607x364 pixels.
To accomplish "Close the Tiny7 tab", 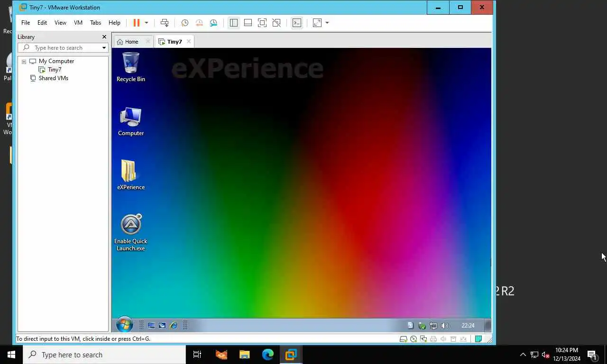I will click(x=189, y=42).
